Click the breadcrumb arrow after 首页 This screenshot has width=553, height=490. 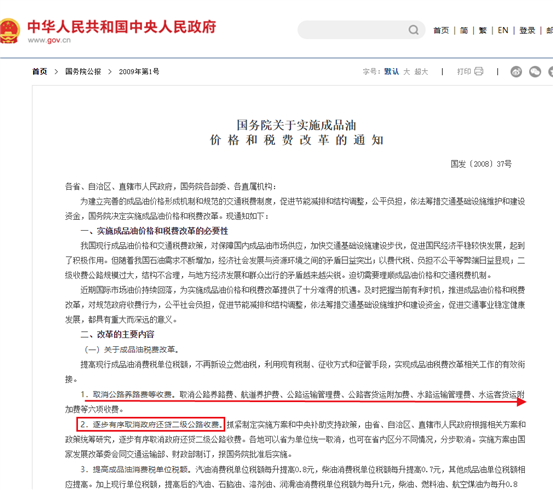click(56, 72)
